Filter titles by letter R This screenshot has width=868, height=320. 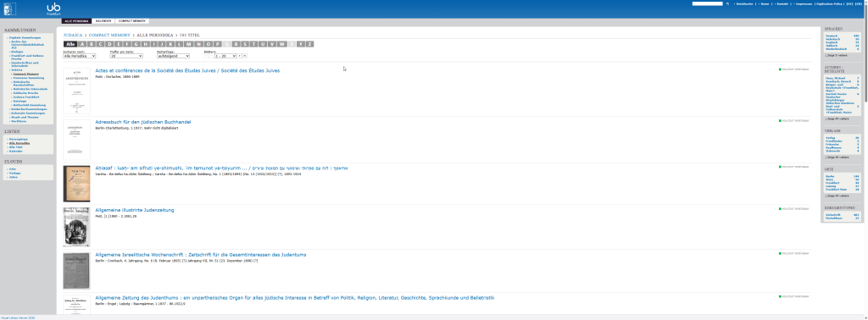click(236, 44)
